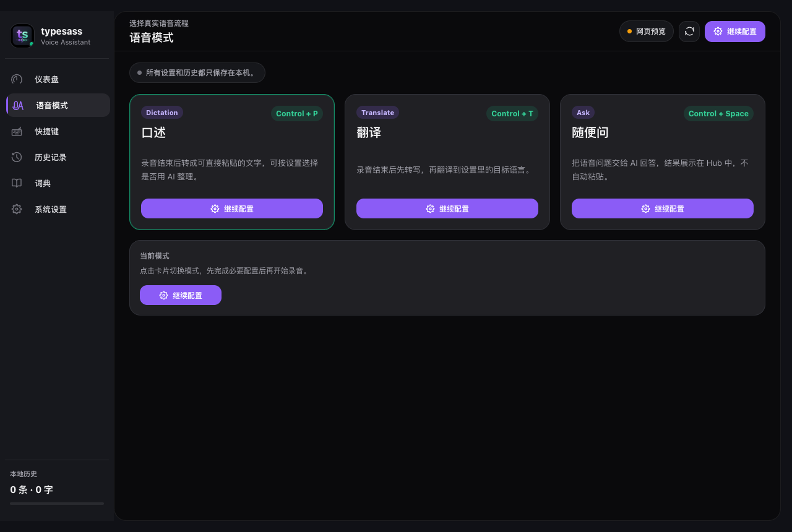This screenshot has width=792, height=532.
Task: Click the typesass app logo icon
Action: [22, 36]
